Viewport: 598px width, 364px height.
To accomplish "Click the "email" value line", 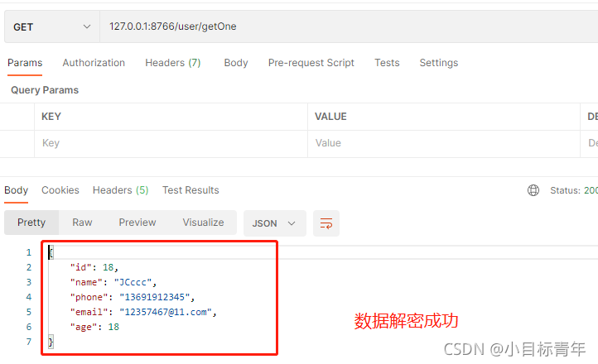I will coord(143,312).
